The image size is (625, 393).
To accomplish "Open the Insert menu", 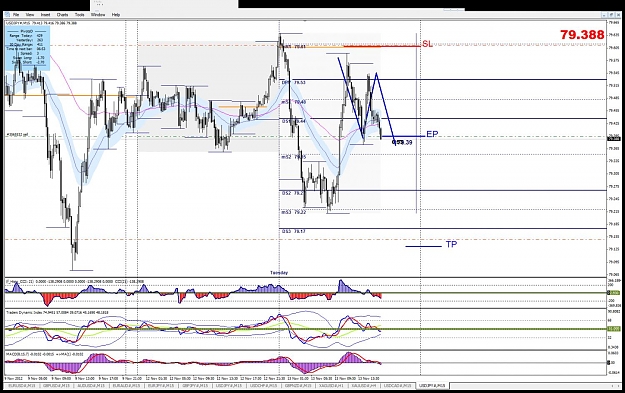I will click(x=45, y=15).
